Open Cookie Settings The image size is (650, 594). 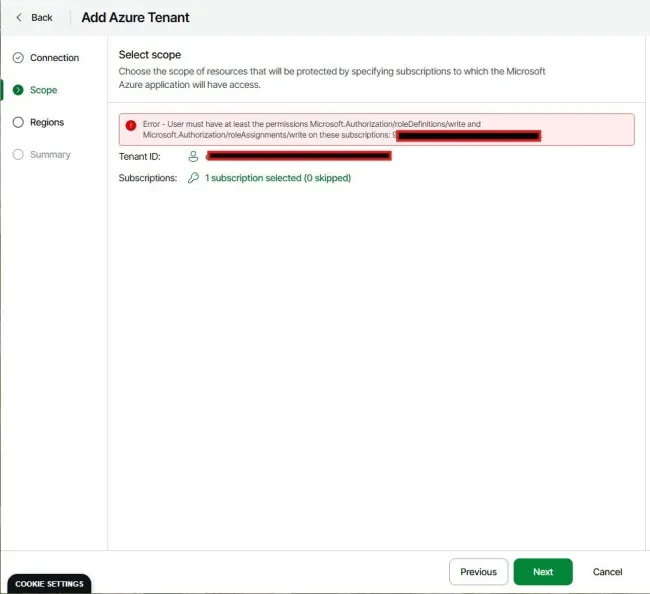[x=49, y=584]
